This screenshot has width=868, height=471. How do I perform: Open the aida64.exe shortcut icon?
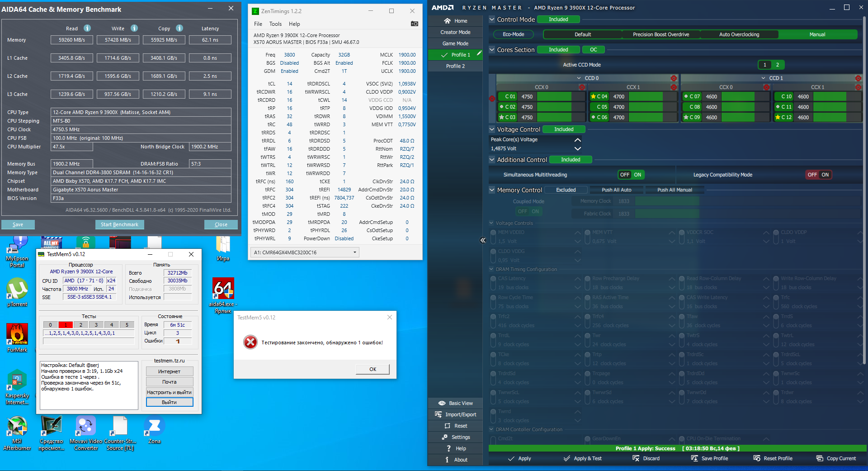point(223,295)
